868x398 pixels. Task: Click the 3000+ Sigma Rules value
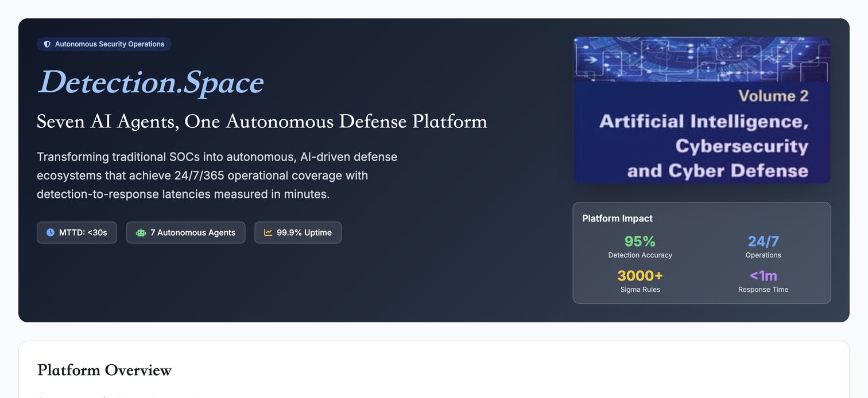tap(640, 276)
